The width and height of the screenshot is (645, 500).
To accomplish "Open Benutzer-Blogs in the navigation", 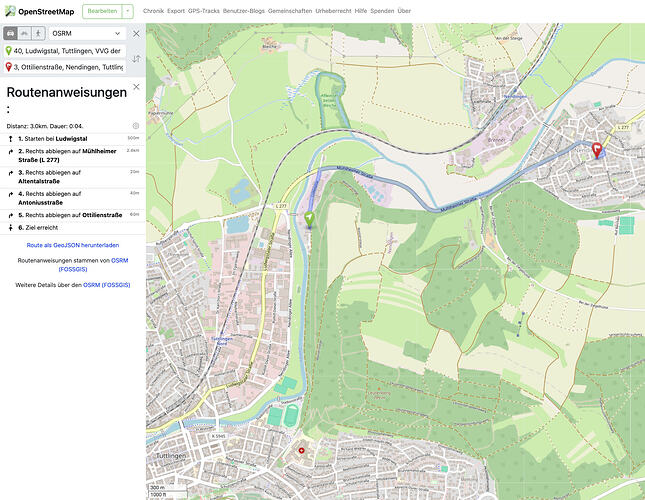I will click(244, 11).
